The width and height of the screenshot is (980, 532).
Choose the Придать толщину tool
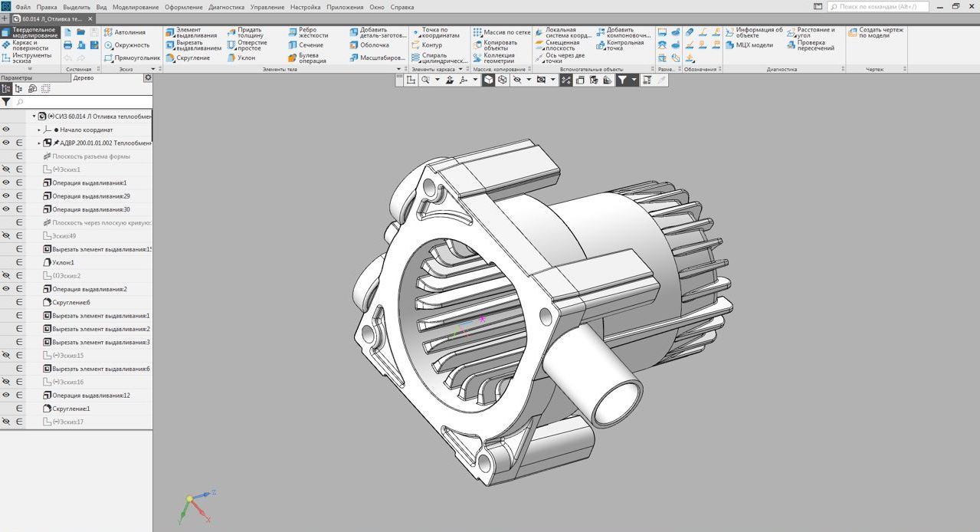tap(244, 32)
